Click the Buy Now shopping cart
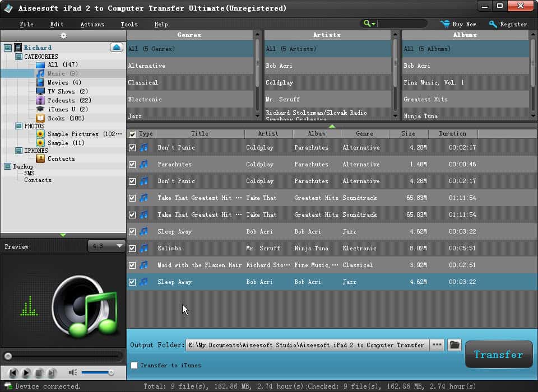 tap(446, 24)
